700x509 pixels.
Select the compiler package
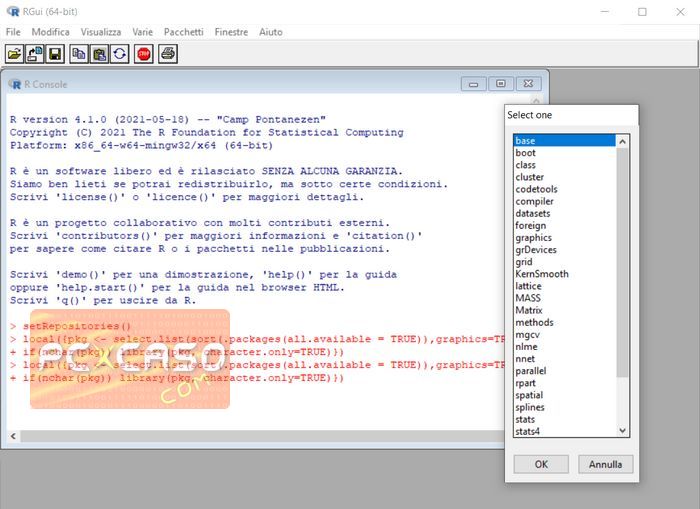point(564,201)
